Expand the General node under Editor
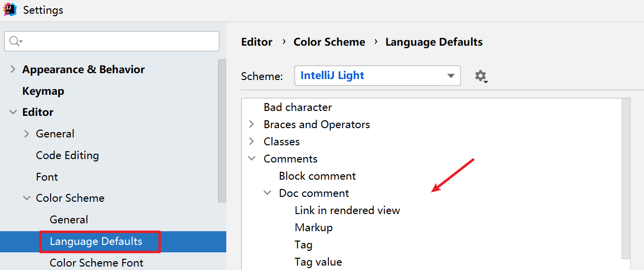 (27, 134)
